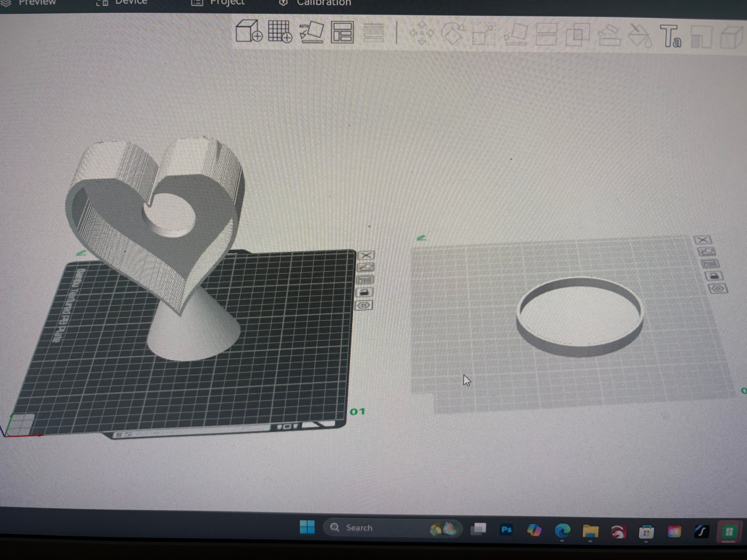
Task: Auto orient objects on second plate
Action: pyautogui.click(x=706, y=251)
